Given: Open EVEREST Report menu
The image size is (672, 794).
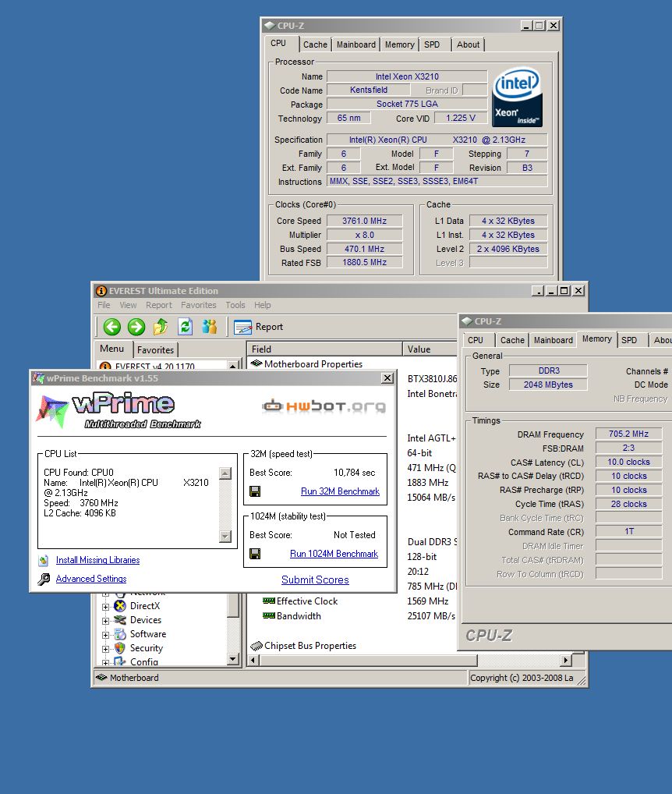Looking at the screenshot, I should click(159, 305).
